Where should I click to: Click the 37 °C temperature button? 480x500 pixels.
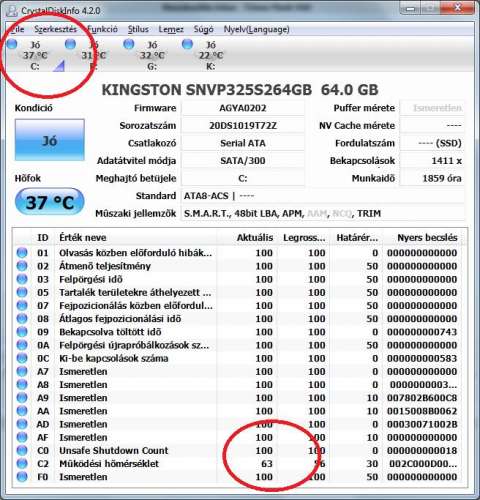(50, 202)
